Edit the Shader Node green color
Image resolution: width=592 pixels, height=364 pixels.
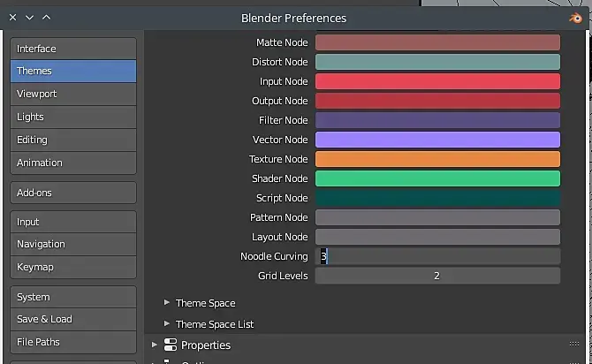(437, 178)
